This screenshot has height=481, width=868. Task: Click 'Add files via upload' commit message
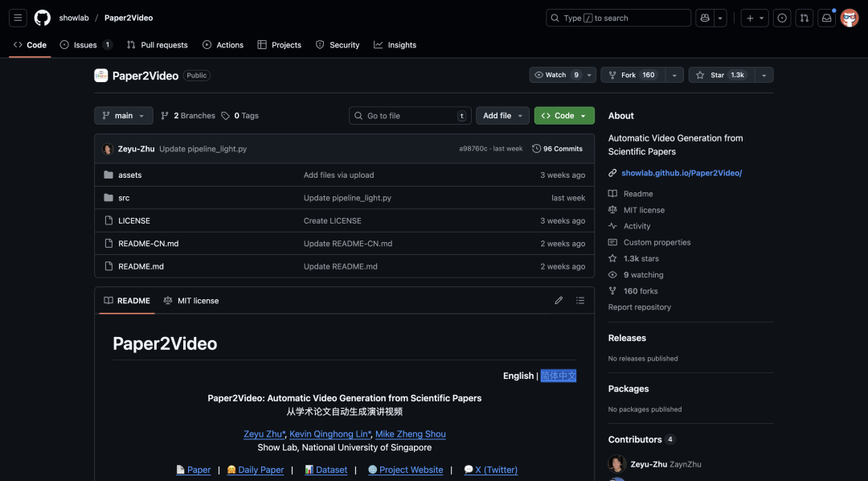(339, 175)
